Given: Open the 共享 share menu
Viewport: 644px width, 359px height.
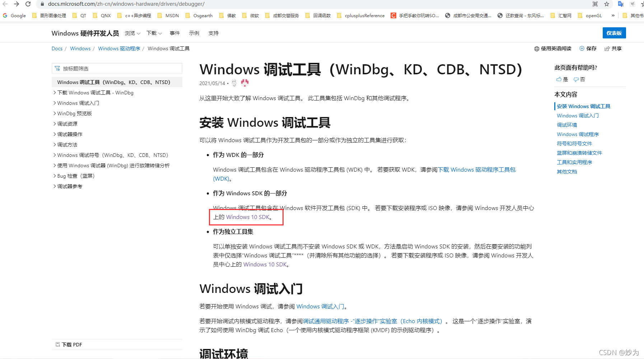Looking at the screenshot, I should click(613, 48).
